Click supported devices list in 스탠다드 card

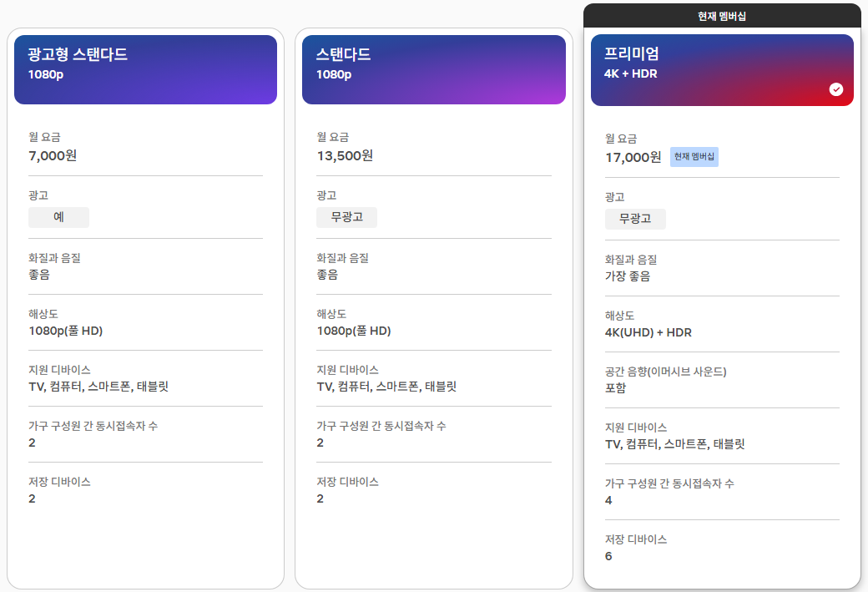pyautogui.click(x=386, y=387)
